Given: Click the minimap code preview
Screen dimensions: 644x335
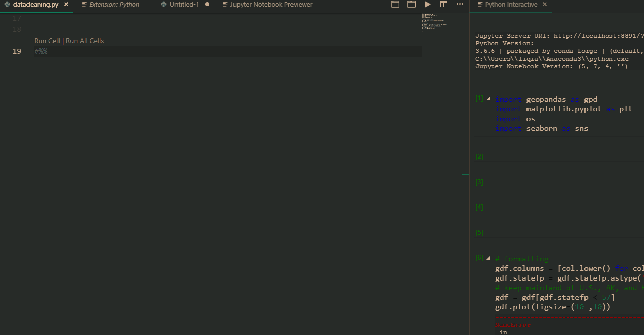Looking at the screenshot, I should pyautogui.click(x=434, y=21).
